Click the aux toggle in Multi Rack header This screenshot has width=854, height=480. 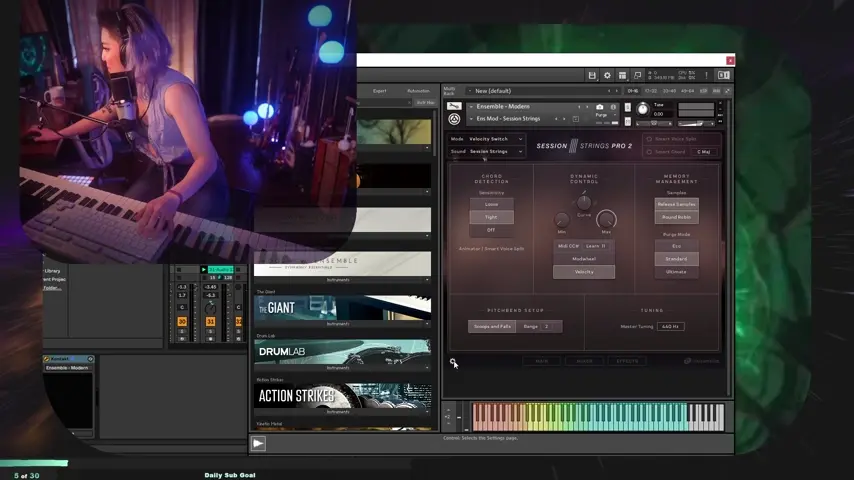pyautogui.click(x=716, y=91)
